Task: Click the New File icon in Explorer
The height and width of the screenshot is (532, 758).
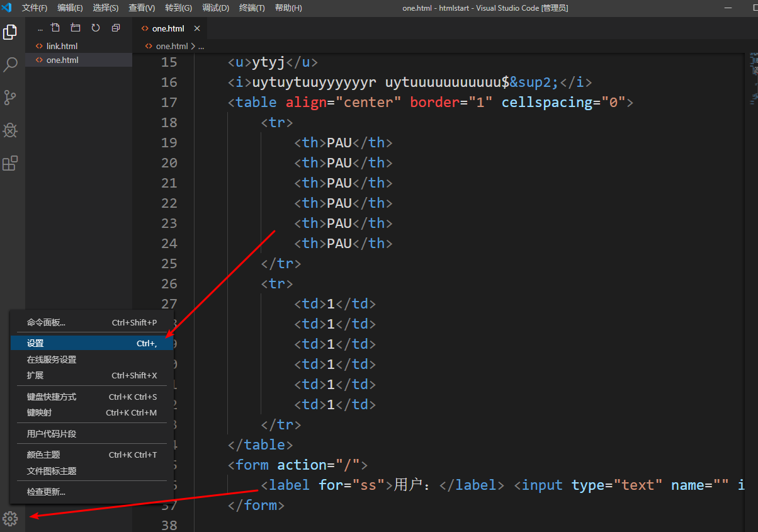Action: click(x=55, y=28)
